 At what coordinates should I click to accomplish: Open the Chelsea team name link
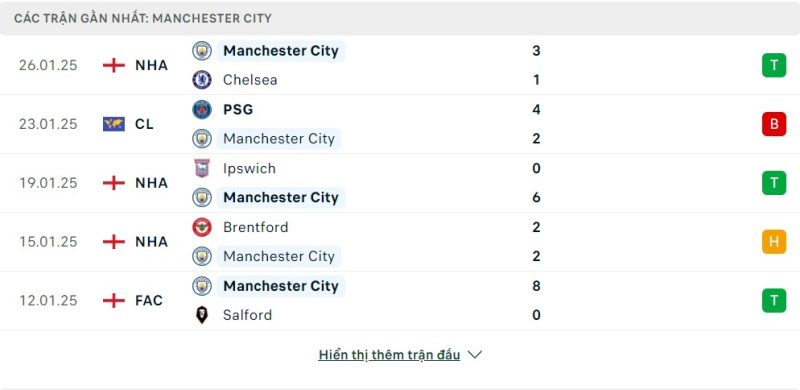tap(250, 80)
